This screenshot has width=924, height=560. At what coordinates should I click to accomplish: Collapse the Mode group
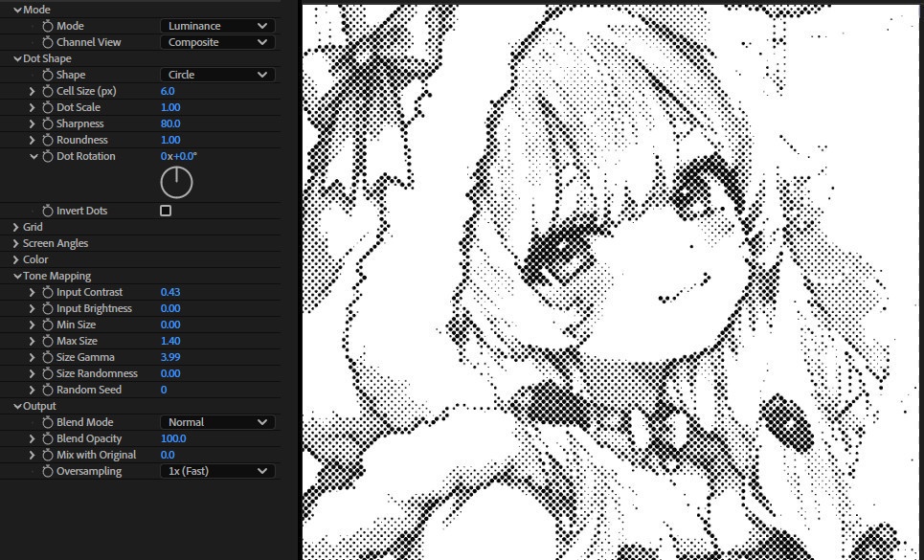[17, 10]
